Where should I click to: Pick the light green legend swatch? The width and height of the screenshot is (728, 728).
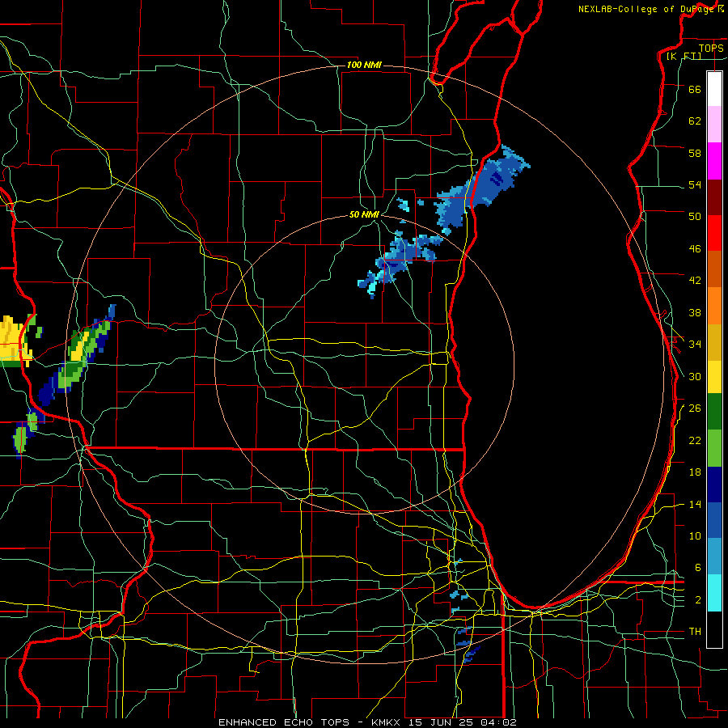pyautogui.click(x=714, y=448)
